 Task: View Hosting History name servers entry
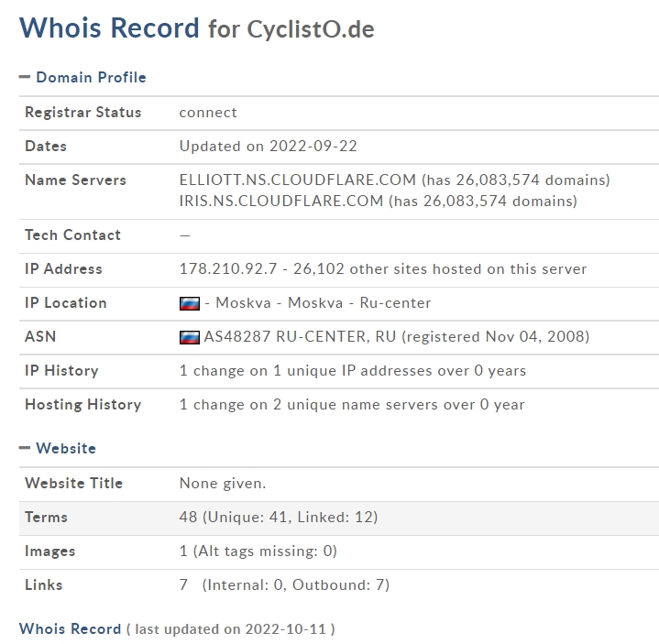[x=352, y=404]
